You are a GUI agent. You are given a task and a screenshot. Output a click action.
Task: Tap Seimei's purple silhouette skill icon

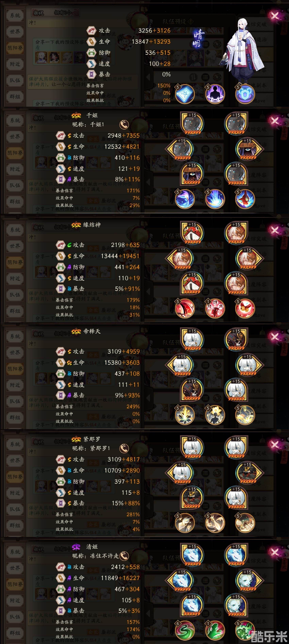coord(215,94)
